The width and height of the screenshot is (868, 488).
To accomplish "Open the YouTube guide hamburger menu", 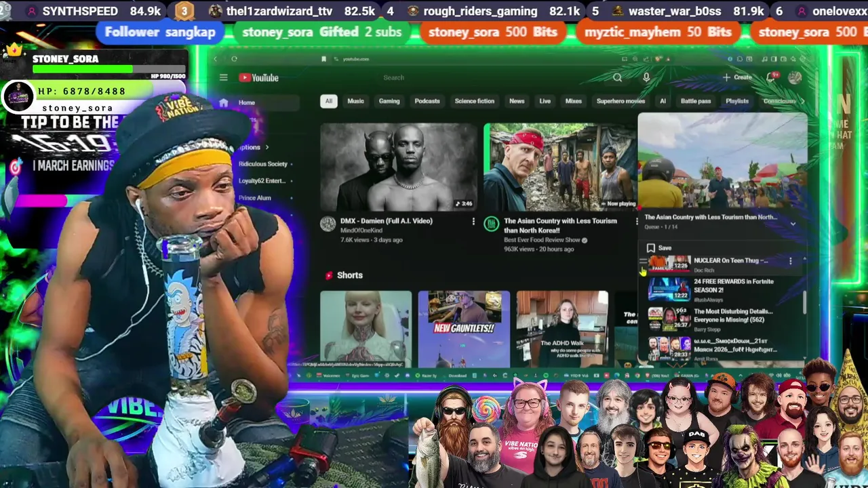I will pyautogui.click(x=223, y=77).
